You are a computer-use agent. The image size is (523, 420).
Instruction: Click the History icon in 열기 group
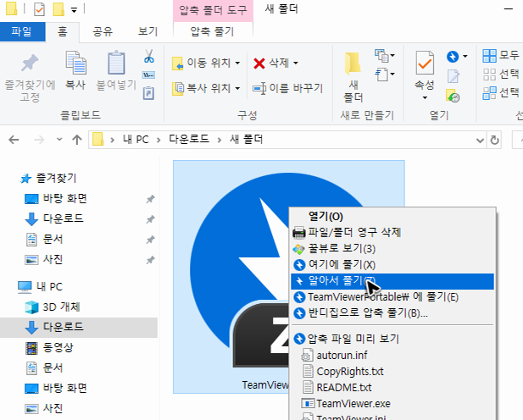pyautogui.click(x=453, y=96)
